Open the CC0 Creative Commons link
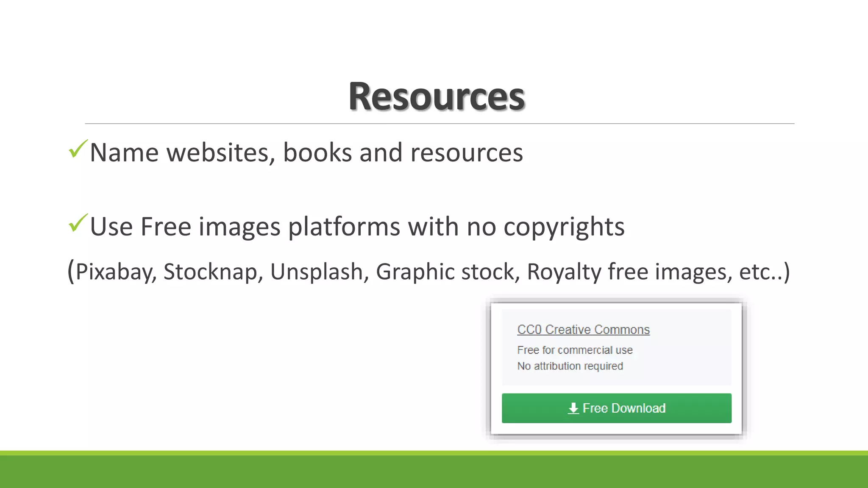The image size is (868, 488). pyautogui.click(x=583, y=330)
